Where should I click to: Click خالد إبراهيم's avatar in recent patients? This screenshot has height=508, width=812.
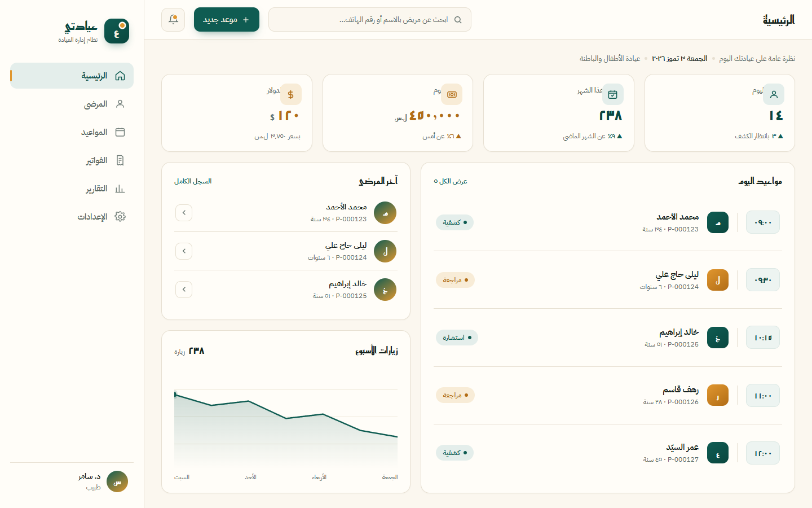[385, 290]
